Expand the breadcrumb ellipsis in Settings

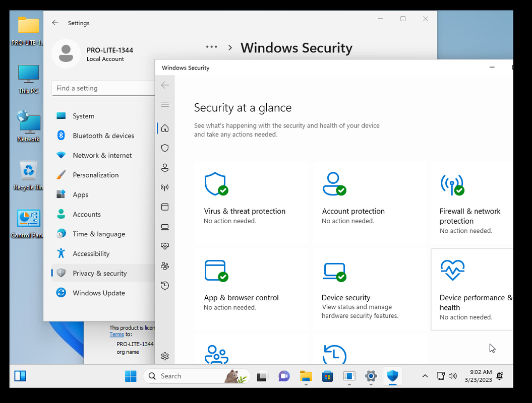coord(211,47)
